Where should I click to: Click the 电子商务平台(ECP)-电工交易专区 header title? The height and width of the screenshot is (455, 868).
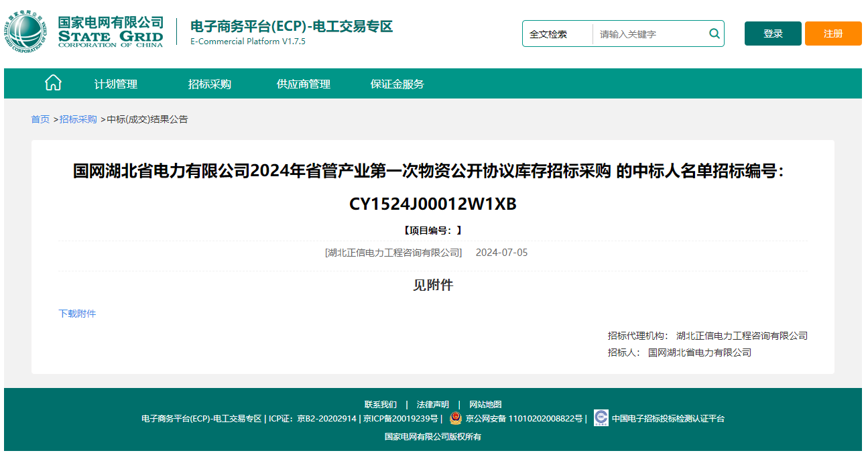coord(292,26)
